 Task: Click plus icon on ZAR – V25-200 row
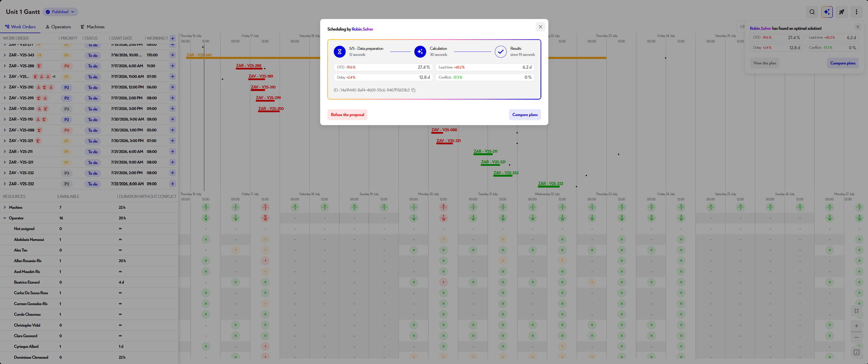(172, 109)
